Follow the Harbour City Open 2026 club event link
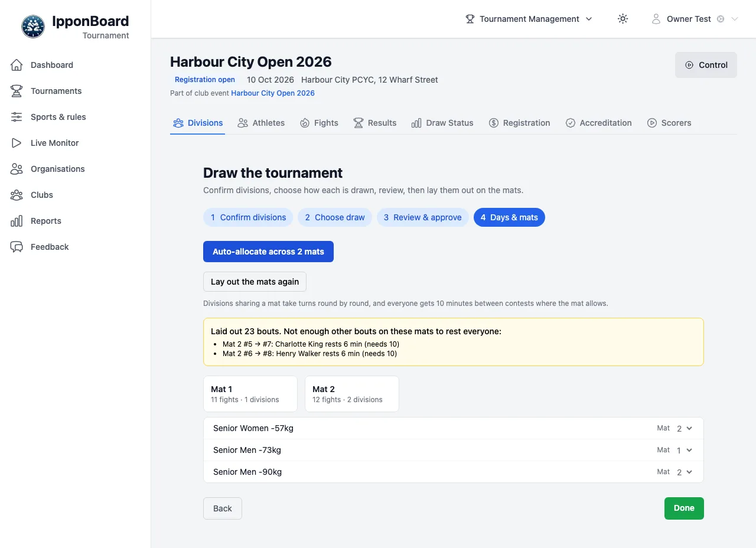This screenshot has height=548, width=756. (x=273, y=93)
